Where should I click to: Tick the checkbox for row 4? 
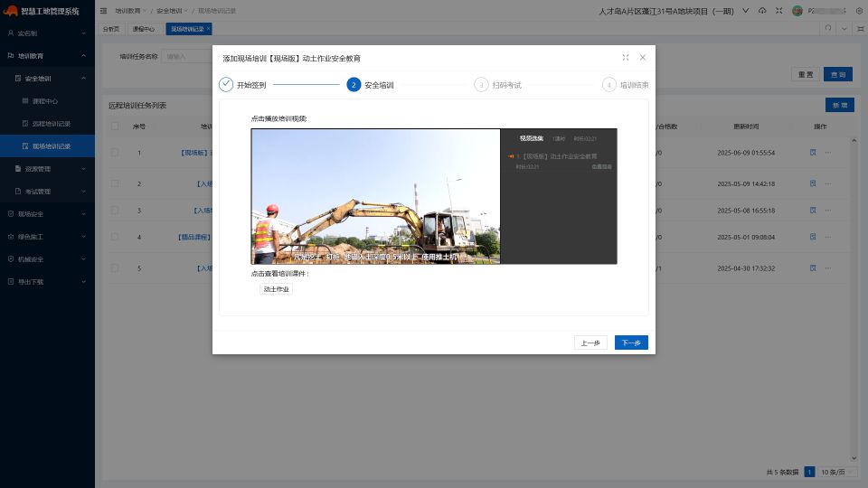(115, 237)
